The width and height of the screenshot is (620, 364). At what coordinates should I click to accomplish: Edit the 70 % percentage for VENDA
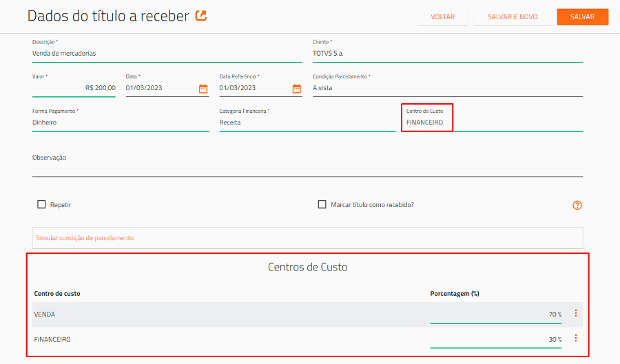[x=496, y=314]
